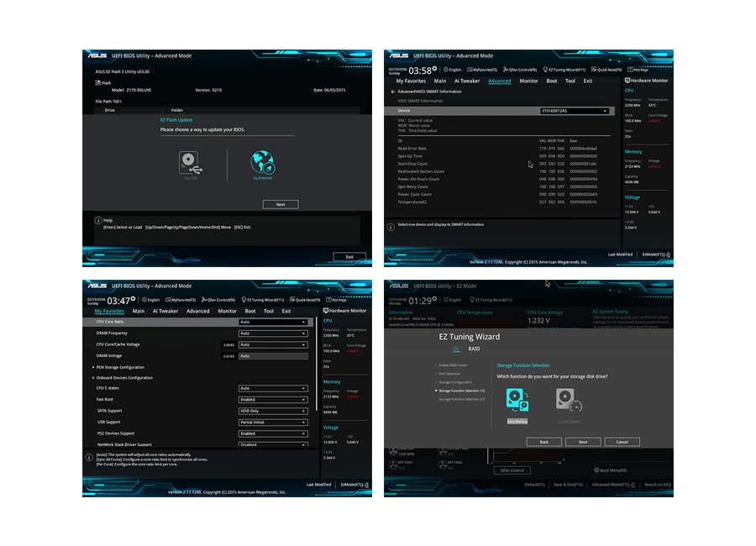Open Boot Menu(F8) sun icon in EZ Mode
Image resolution: width=756 pixels, height=546 pixels.
click(596, 470)
